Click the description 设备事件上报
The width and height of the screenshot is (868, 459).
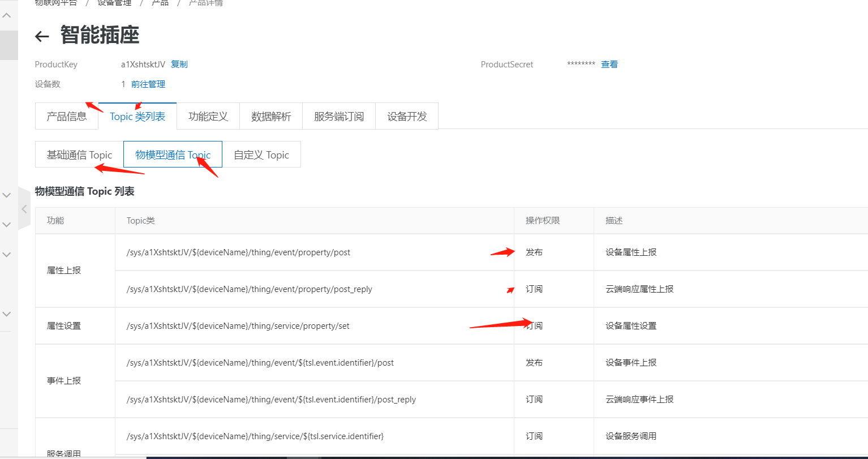(631, 363)
